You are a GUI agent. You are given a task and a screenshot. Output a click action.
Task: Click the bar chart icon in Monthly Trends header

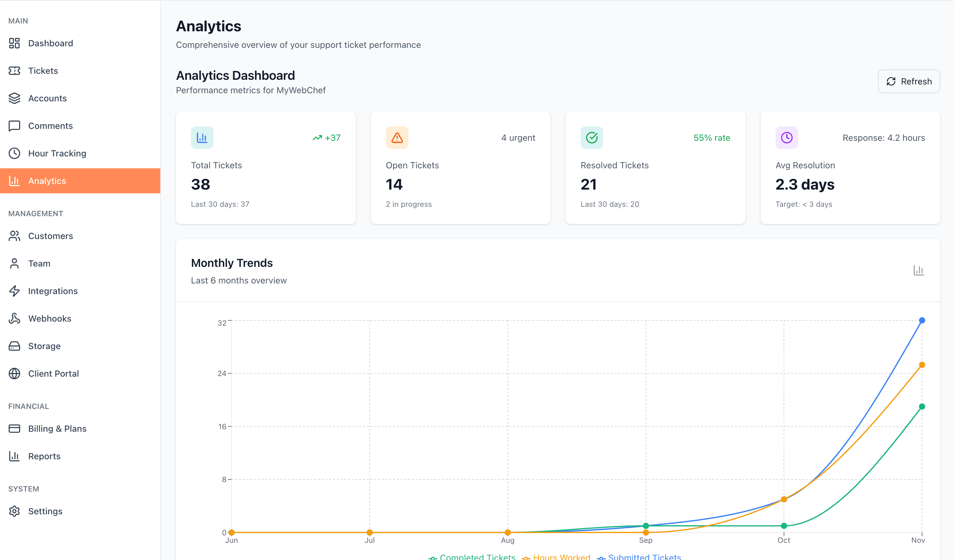tap(918, 270)
